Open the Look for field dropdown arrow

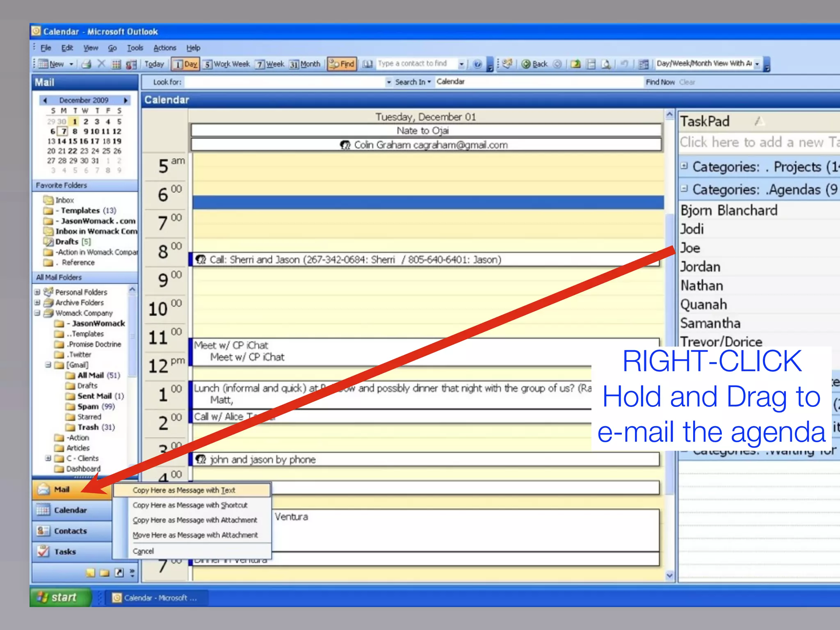tap(388, 82)
